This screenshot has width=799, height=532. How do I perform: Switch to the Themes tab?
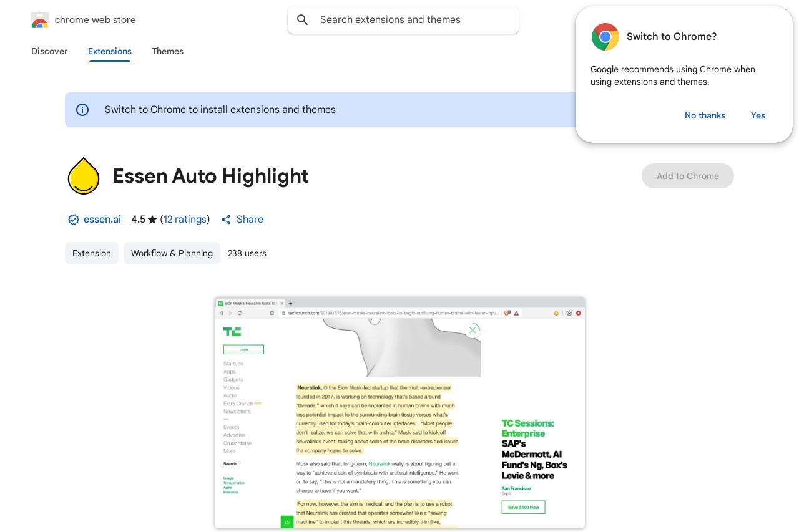click(167, 51)
